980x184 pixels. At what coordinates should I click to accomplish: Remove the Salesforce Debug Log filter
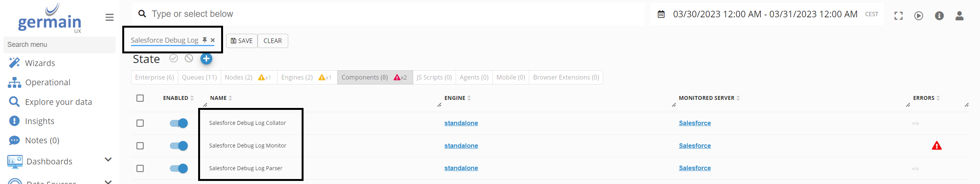(x=213, y=40)
